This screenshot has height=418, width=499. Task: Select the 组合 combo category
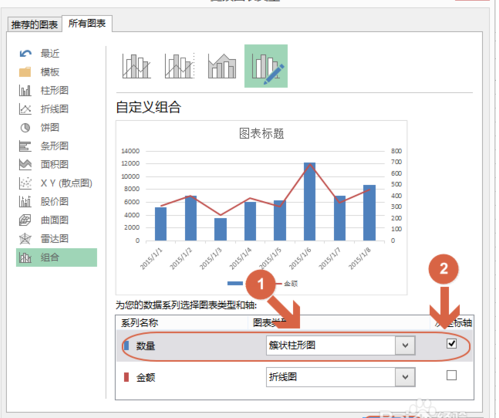pos(57,257)
